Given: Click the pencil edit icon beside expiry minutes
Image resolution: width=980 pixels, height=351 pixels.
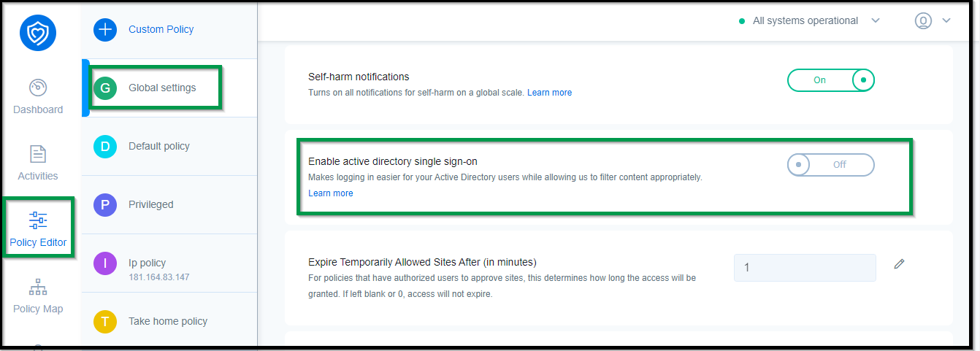Looking at the screenshot, I should point(899,264).
